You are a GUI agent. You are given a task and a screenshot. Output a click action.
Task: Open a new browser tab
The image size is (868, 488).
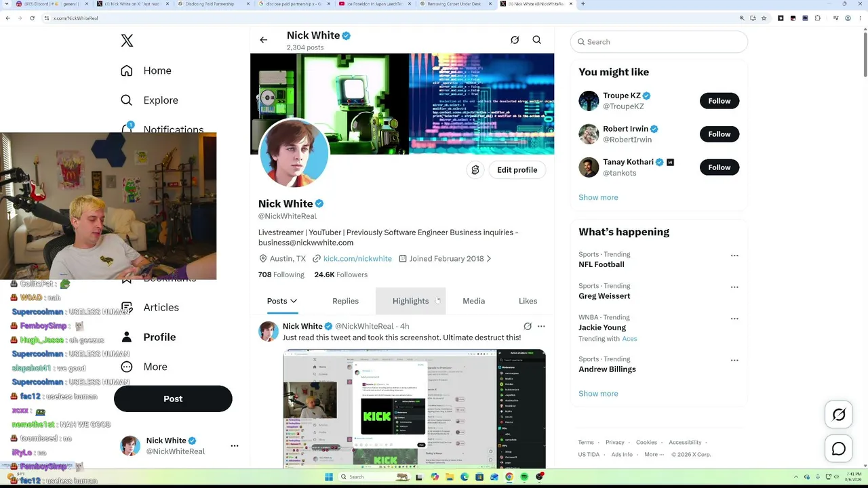pos(583,4)
